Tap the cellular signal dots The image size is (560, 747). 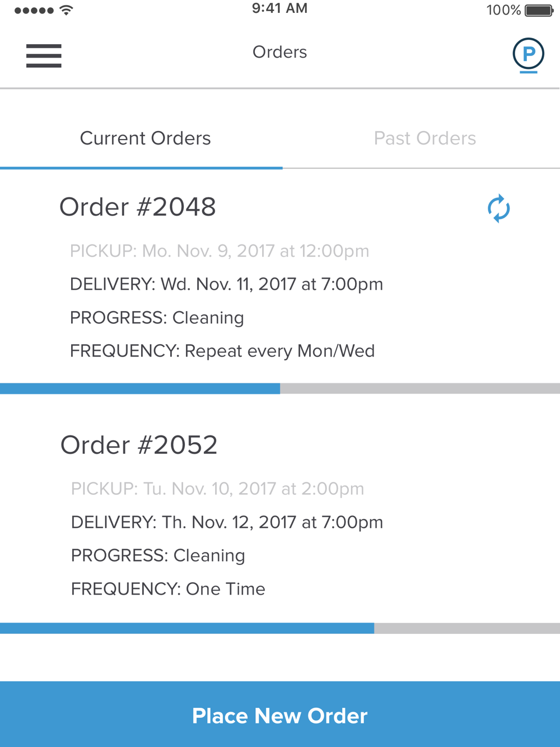34,11
